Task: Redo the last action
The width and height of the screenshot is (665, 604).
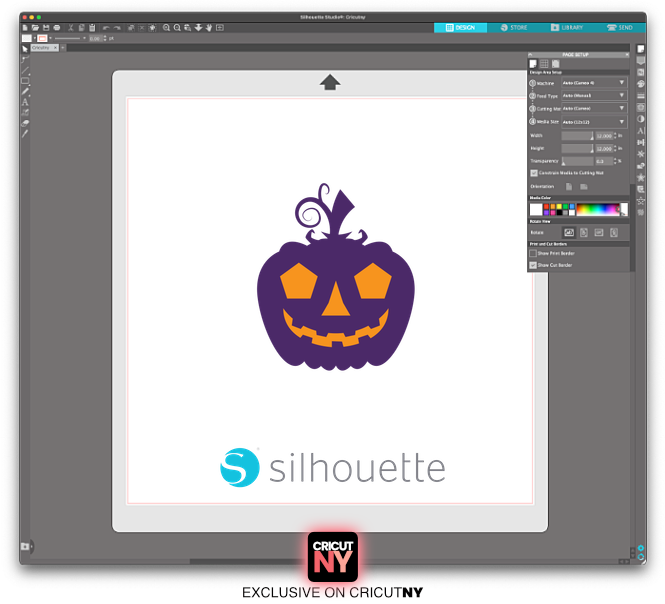Action: (x=117, y=28)
